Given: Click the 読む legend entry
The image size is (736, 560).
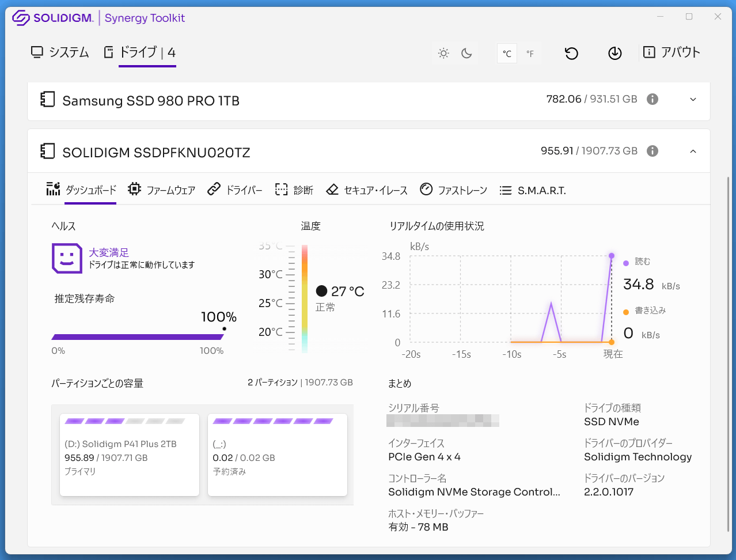Looking at the screenshot, I should click(x=638, y=262).
